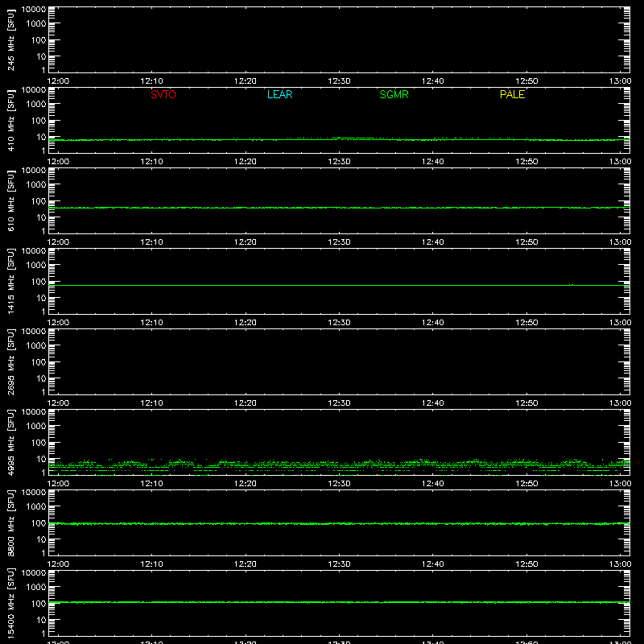The width and height of the screenshot is (644, 644).
Task: Click 12:20 time label under 4995 MHz plot
Action: click(246, 484)
